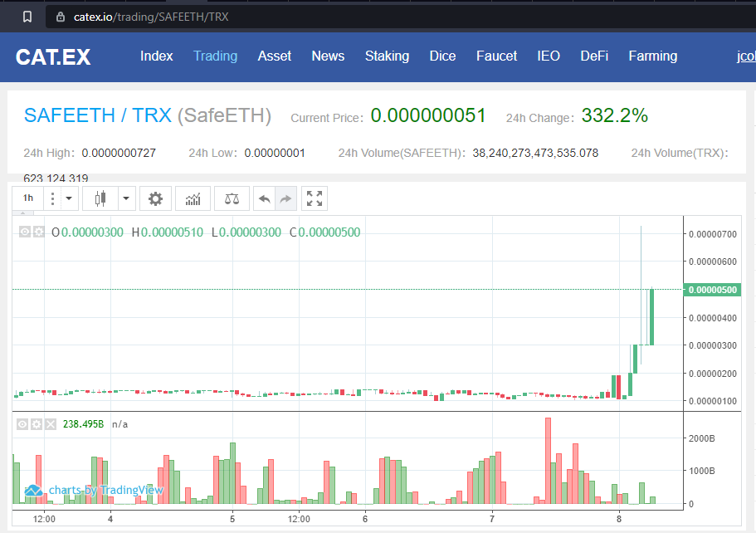This screenshot has height=533, width=756.
Task: Click the 2000B volume axis label
Action: click(x=701, y=438)
